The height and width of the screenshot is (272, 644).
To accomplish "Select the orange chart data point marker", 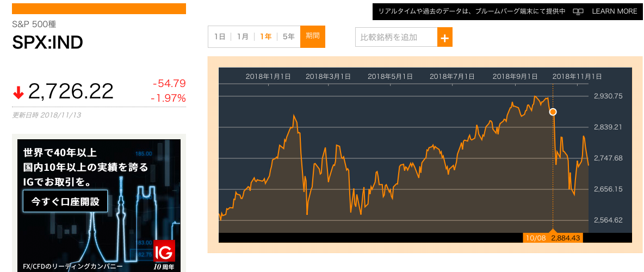I will click(x=553, y=112).
